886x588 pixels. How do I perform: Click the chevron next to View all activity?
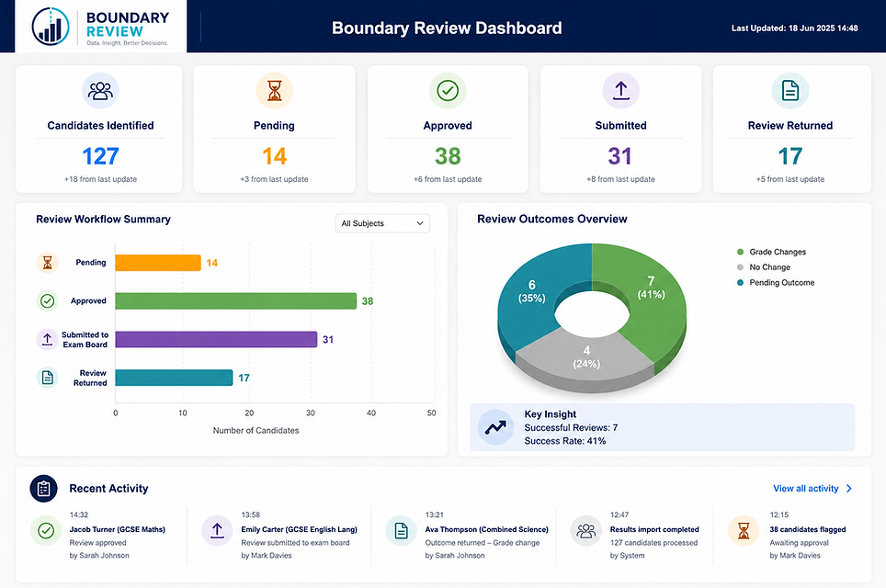(x=848, y=489)
